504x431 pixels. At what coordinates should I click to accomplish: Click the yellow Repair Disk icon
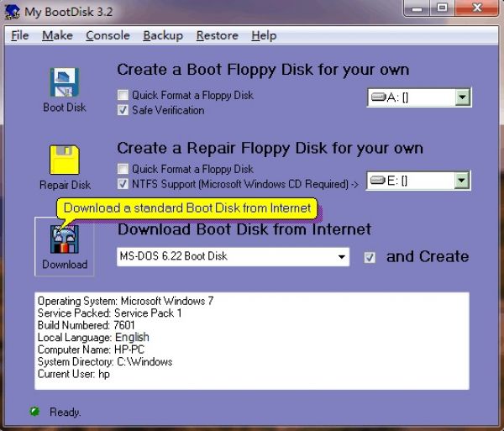coord(65,160)
